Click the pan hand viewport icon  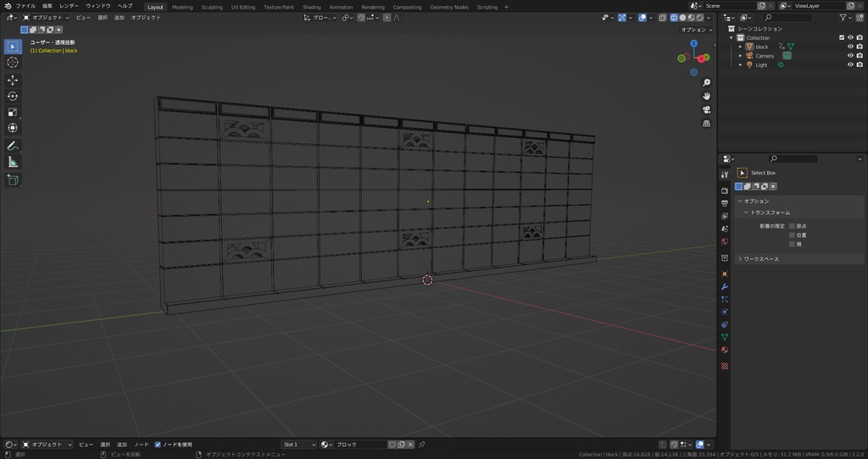click(x=706, y=97)
